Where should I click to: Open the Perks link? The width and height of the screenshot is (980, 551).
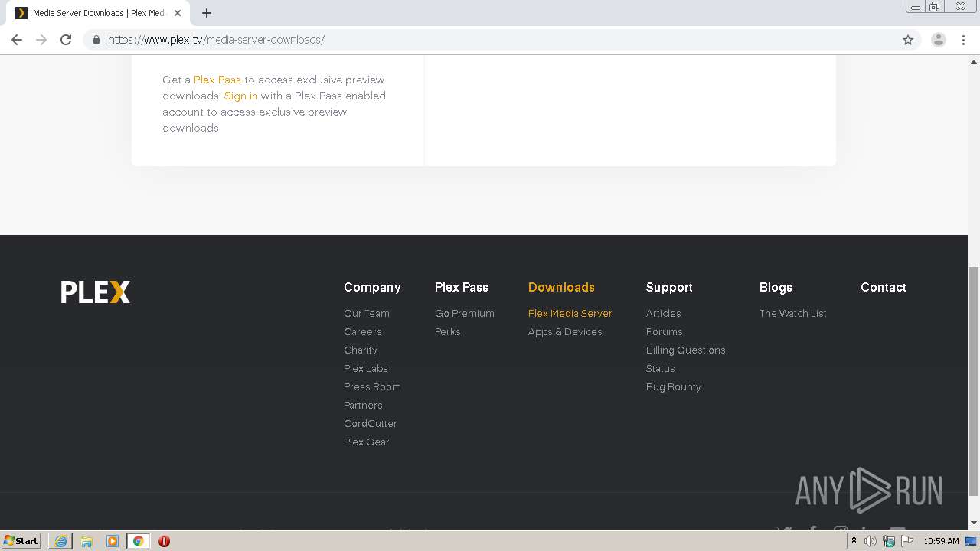point(448,331)
